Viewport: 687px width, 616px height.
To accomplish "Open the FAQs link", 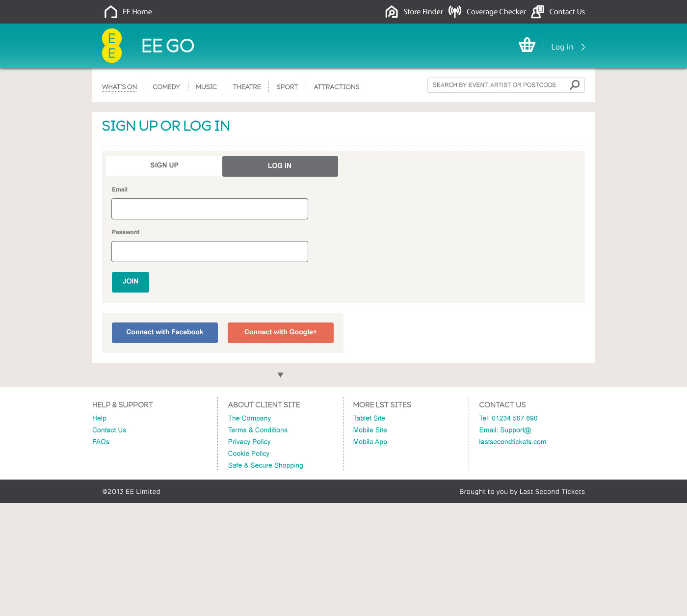I will click(101, 442).
